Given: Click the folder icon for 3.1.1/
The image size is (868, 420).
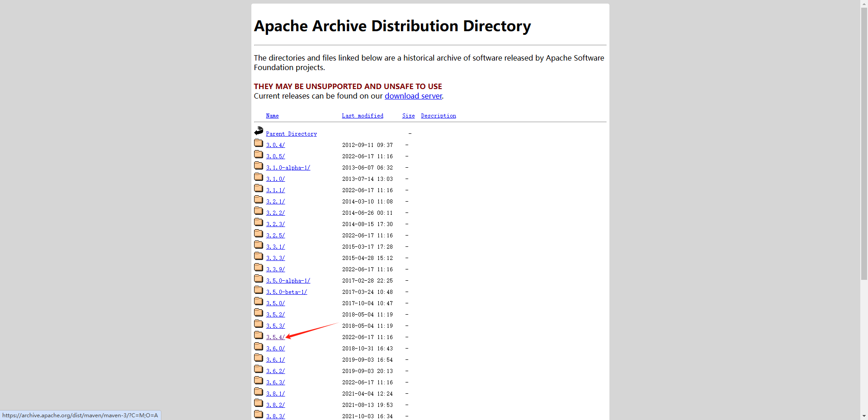Looking at the screenshot, I should pyautogui.click(x=259, y=188).
